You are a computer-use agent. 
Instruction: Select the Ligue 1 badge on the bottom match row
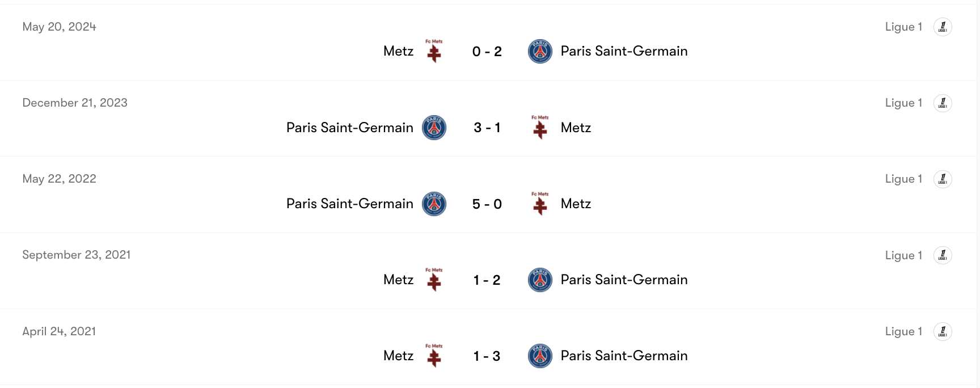pos(943,331)
